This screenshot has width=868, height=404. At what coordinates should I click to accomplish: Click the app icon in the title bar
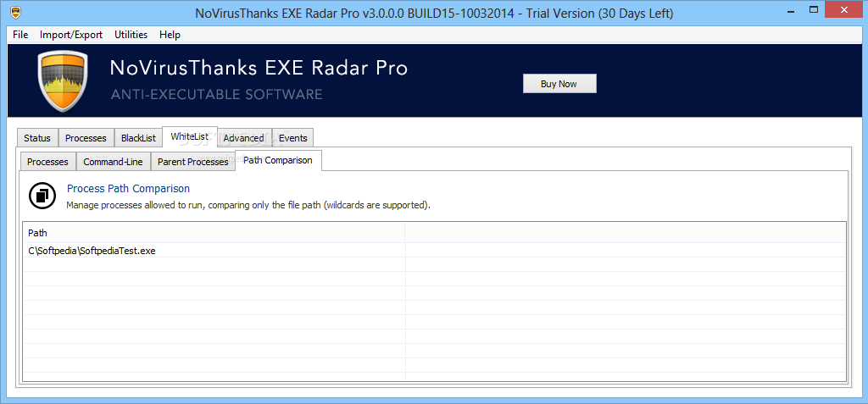click(17, 12)
